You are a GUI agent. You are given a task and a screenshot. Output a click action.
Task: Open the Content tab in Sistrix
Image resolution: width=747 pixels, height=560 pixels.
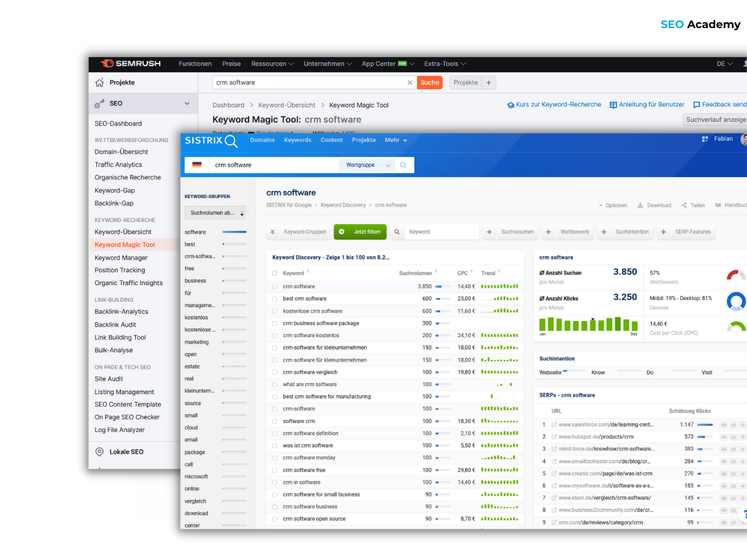(332, 140)
